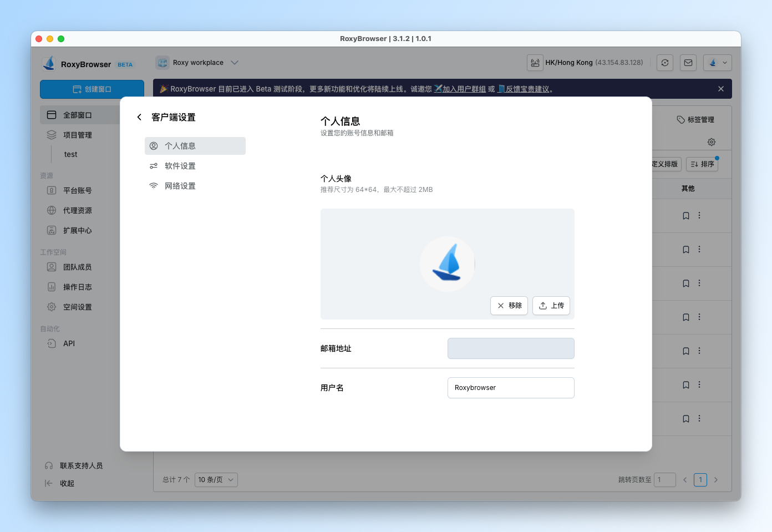Focus the 邮箱地址 input field
Image resolution: width=772 pixels, height=532 pixels.
(511, 348)
